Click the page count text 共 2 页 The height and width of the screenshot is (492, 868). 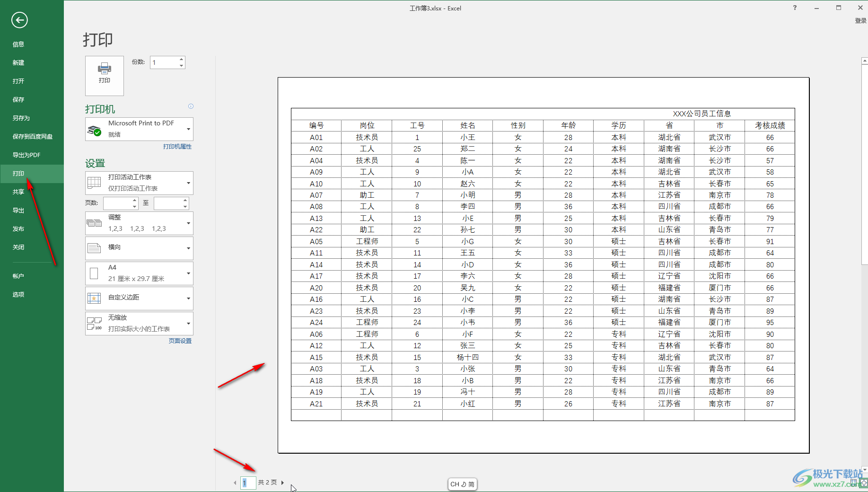(267, 483)
